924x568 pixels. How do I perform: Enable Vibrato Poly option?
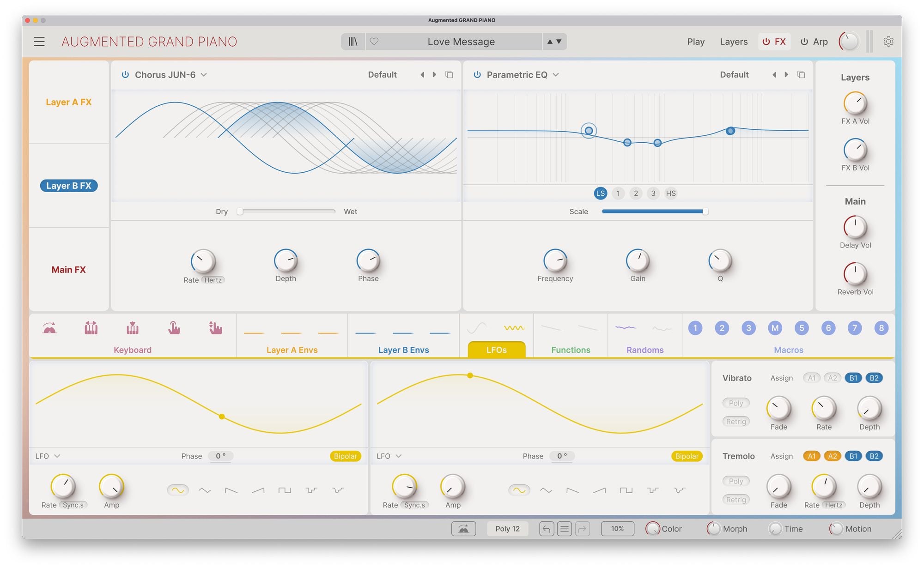[x=736, y=403]
